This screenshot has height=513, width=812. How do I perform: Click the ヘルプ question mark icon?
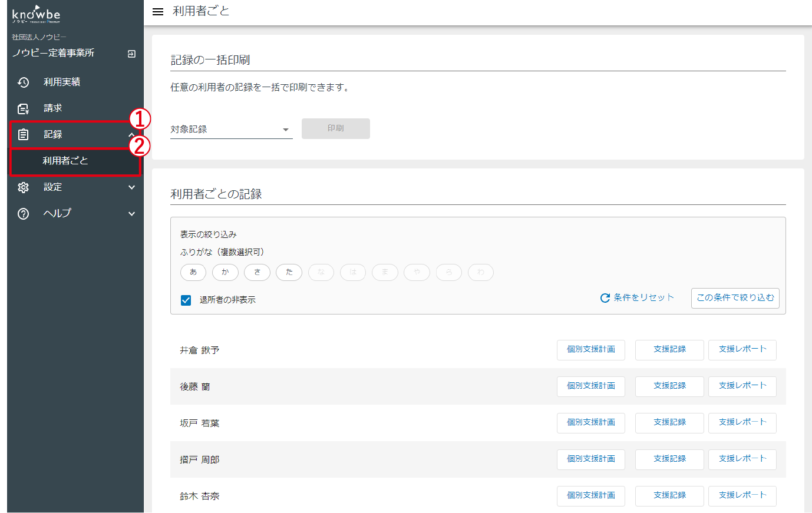click(23, 214)
